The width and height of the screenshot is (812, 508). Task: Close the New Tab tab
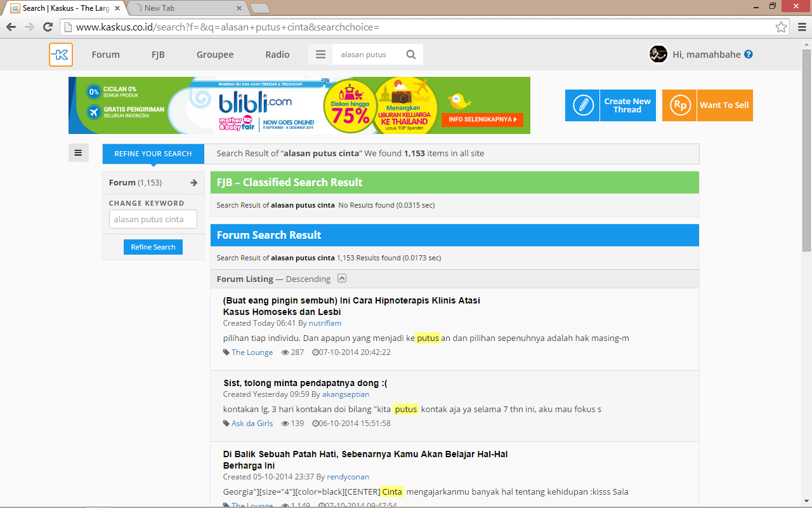tap(239, 8)
